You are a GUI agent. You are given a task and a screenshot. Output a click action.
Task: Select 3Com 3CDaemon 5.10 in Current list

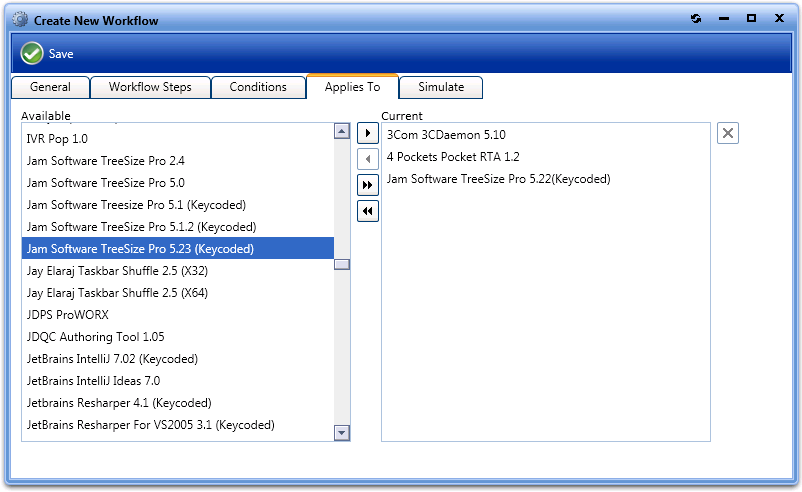546,135
